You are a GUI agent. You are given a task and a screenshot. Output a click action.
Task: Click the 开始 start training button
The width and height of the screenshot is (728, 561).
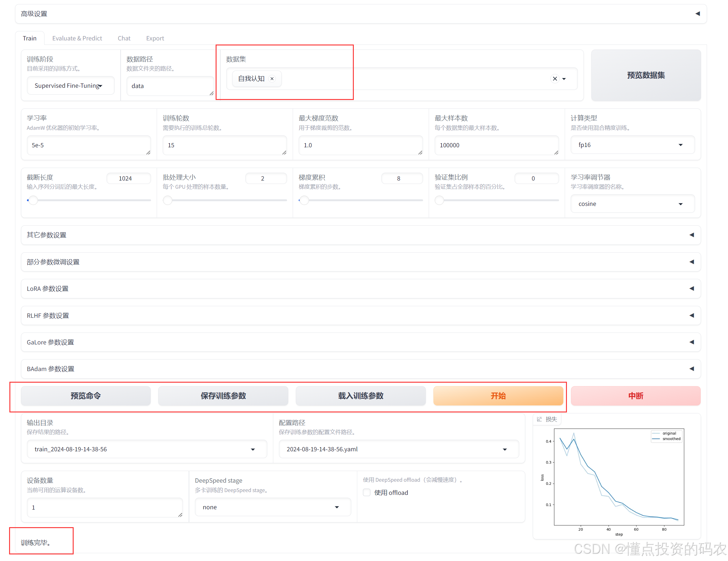(498, 396)
